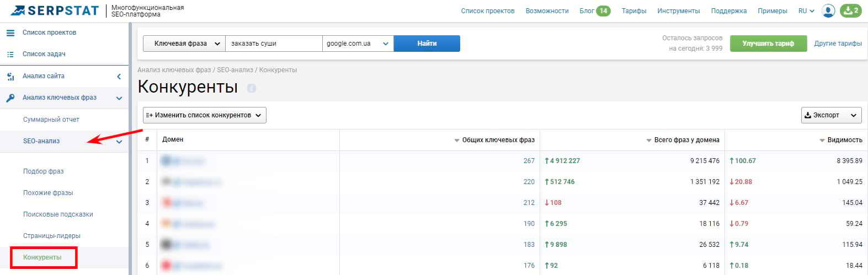868x275 pixels.
Task: Sort by Видимость column
Action: coord(841,140)
